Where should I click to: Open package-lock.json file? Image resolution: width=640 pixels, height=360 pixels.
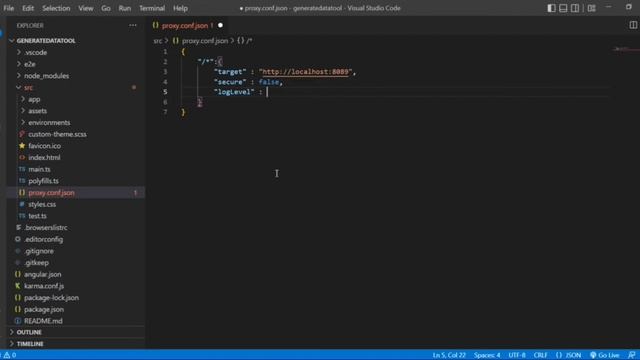click(51, 298)
